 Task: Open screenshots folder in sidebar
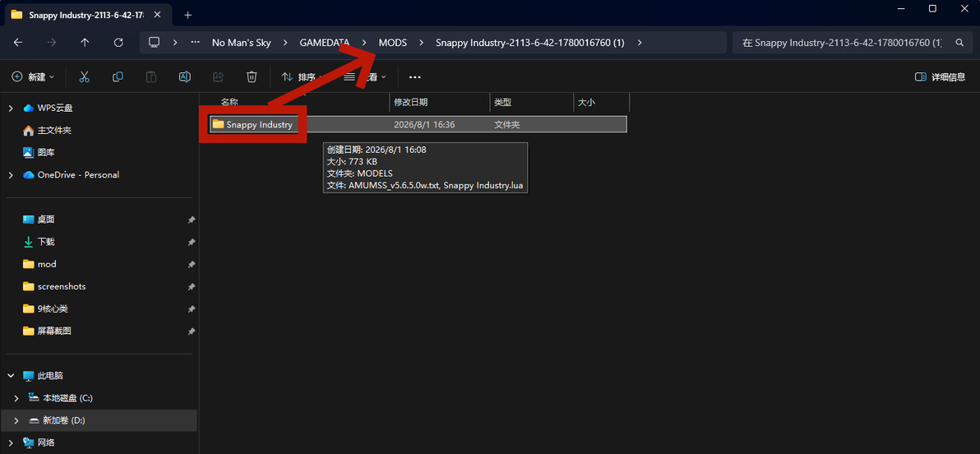[x=53, y=286]
